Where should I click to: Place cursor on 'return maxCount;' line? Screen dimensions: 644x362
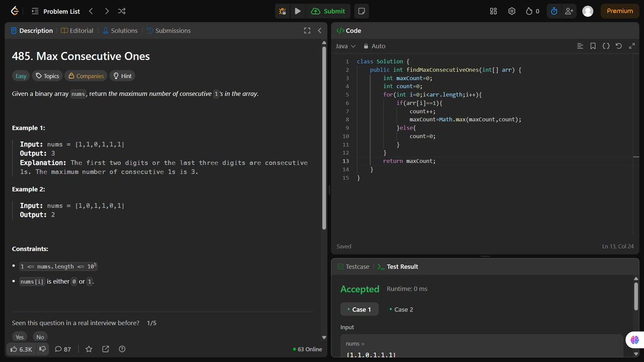tap(409, 161)
